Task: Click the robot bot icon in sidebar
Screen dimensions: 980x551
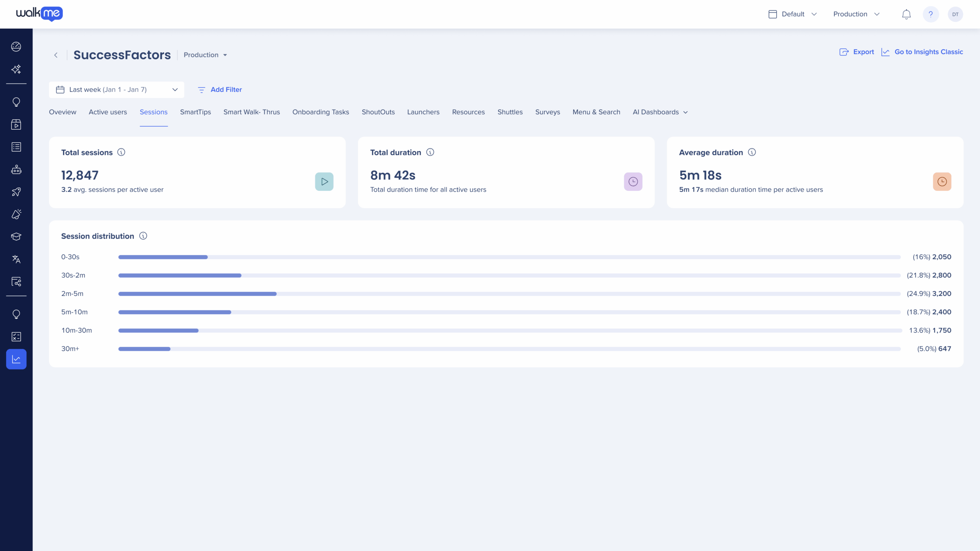Action: point(16,170)
